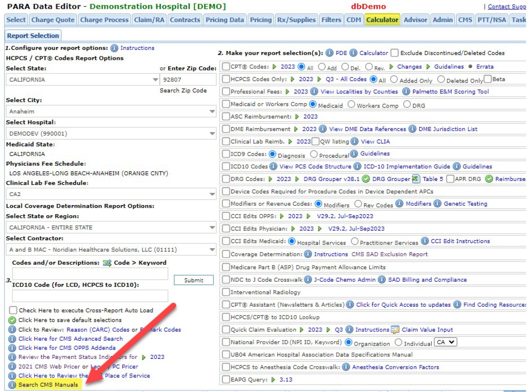Click info icon for View PCS Code Structure
This screenshot has width=532, height=392.
(273, 166)
